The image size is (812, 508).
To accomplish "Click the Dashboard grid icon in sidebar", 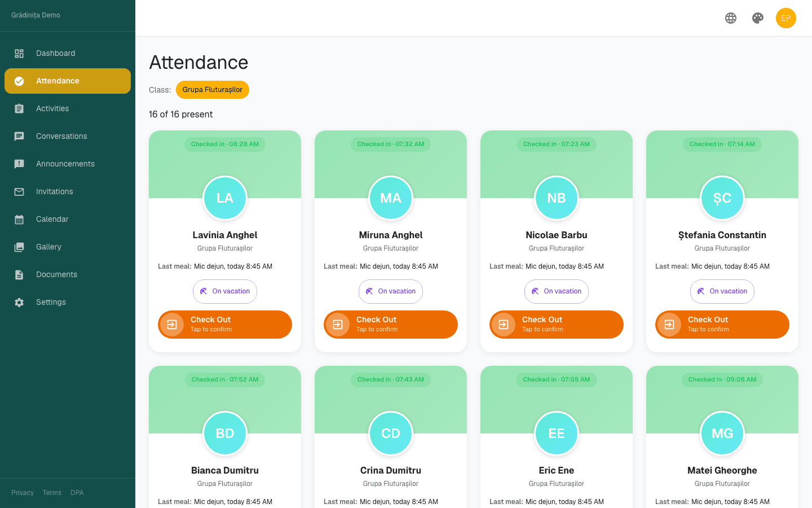I will (19, 54).
